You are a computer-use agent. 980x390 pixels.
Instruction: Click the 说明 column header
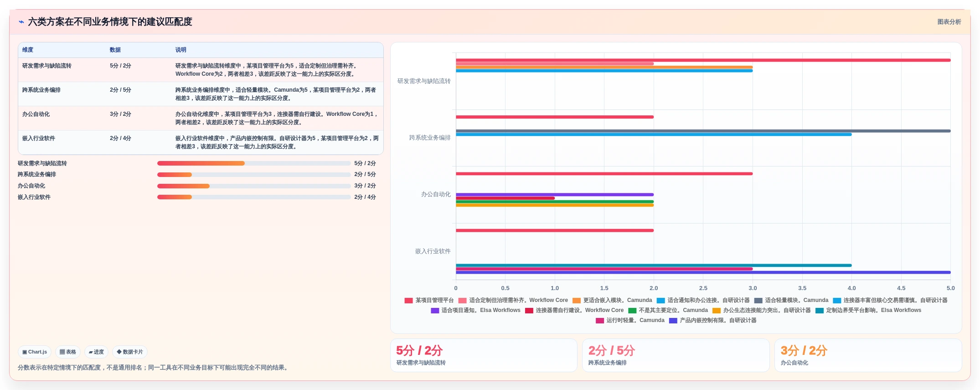click(181, 50)
